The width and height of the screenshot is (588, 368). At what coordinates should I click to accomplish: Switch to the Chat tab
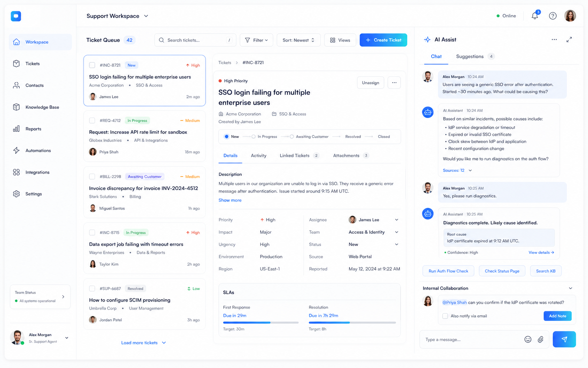[436, 56]
